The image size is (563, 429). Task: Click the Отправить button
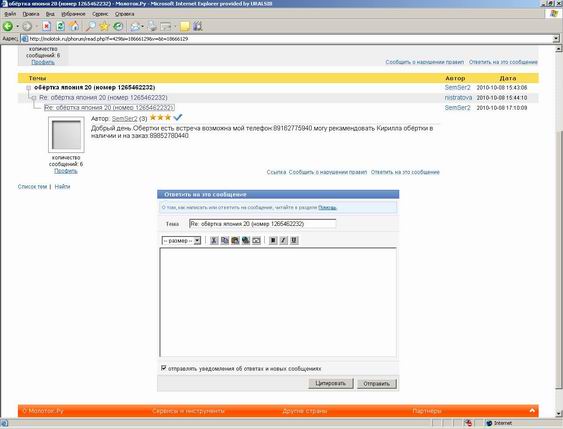tap(376, 384)
